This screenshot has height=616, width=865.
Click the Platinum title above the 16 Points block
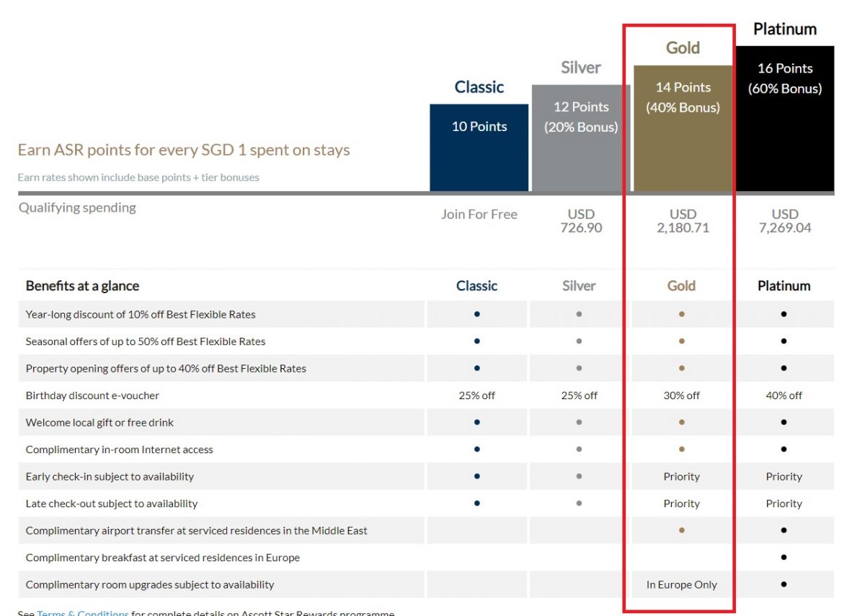pos(785,29)
